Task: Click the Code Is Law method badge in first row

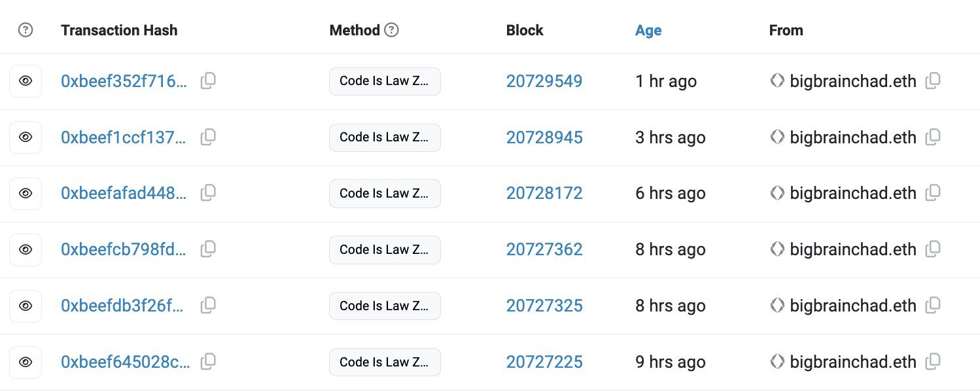Action: tap(384, 81)
